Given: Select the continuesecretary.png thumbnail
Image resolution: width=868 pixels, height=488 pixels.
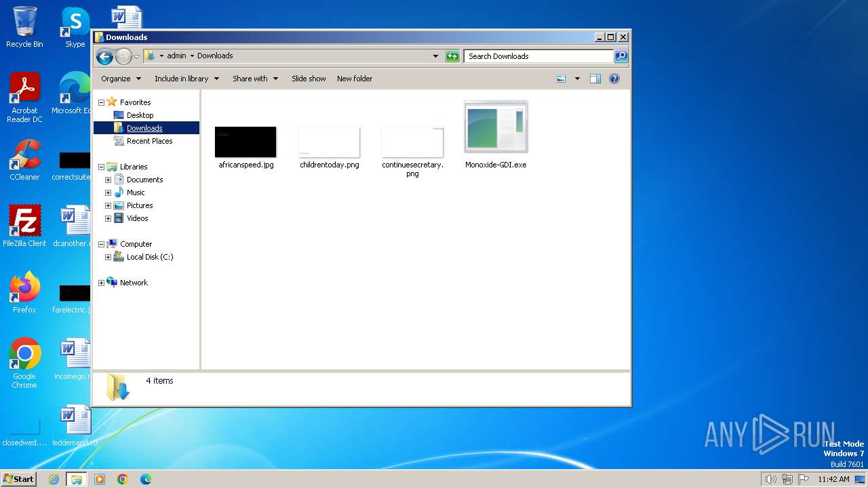Looking at the screenshot, I should [412, 142].
